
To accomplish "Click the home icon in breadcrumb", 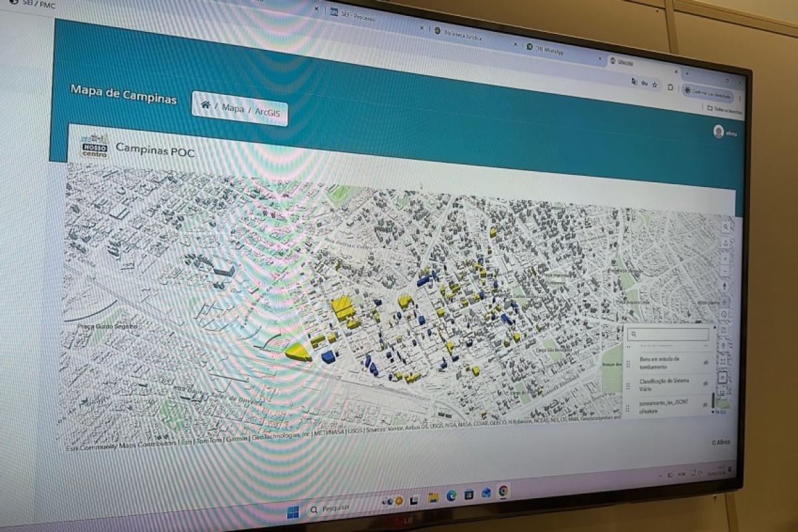I will point(205,106).
